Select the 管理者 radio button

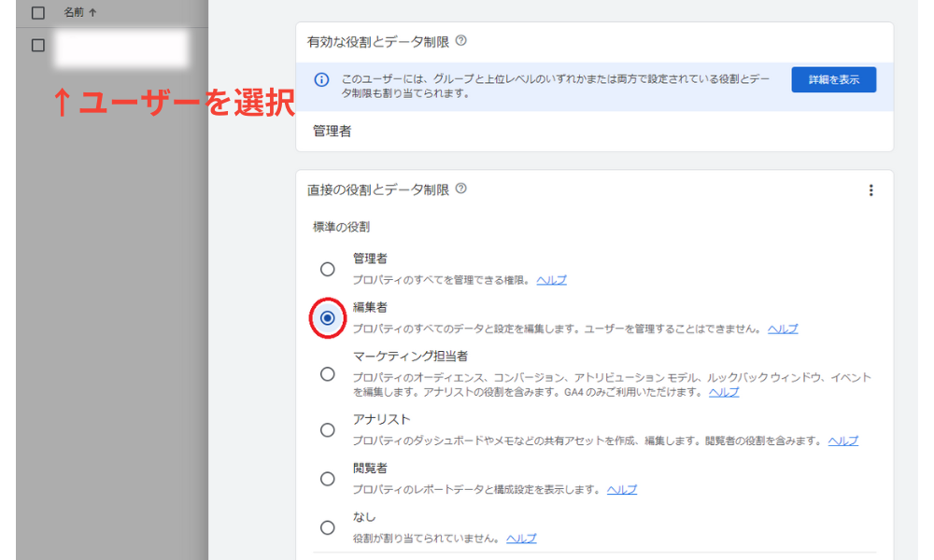(328, 269)
